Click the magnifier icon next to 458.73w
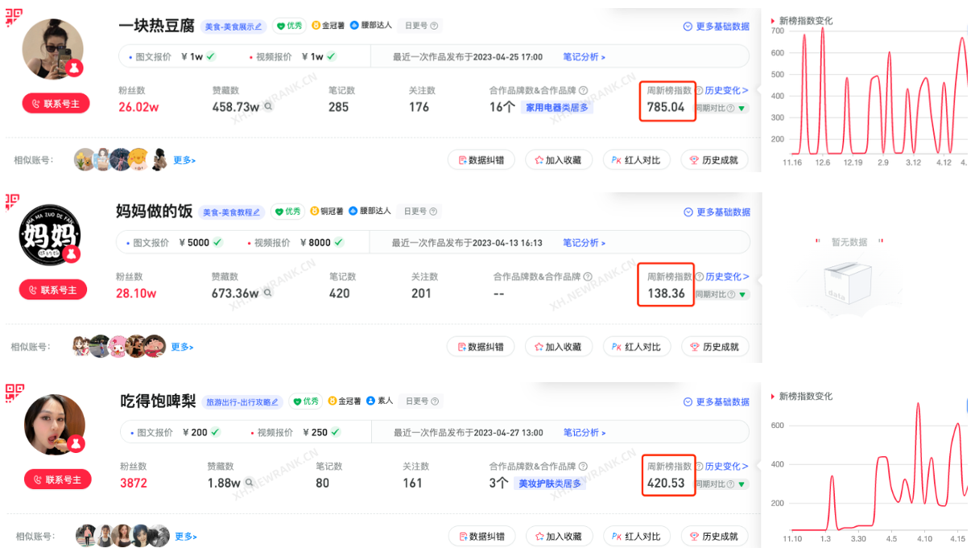Screen dimensions: 975x560 coord(268,106)
